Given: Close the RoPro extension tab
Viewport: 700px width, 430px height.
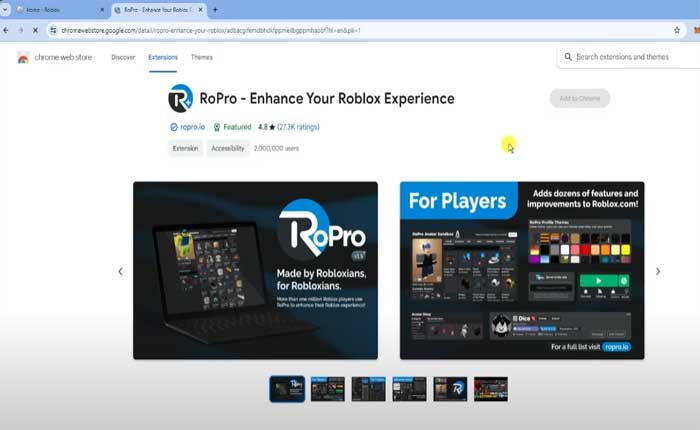Looking at the screenshot, I should (200, 9).
